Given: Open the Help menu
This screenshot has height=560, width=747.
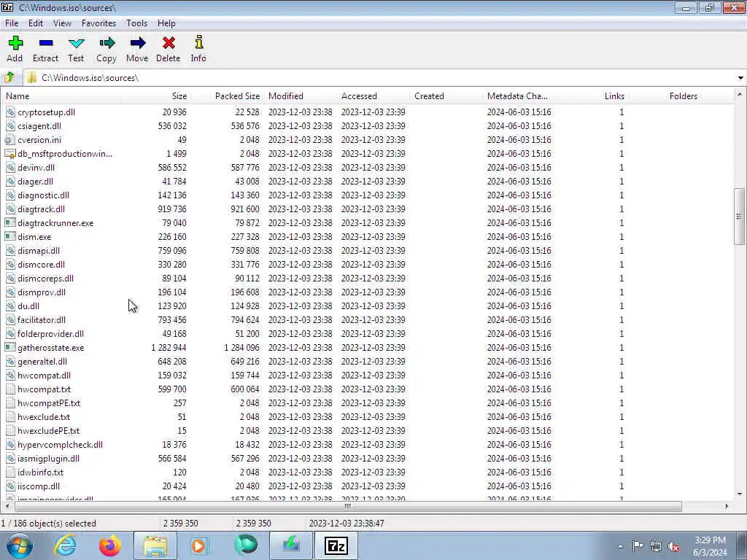Looking at the screenshot, I should pyautogui.click(x=167, y=23).
